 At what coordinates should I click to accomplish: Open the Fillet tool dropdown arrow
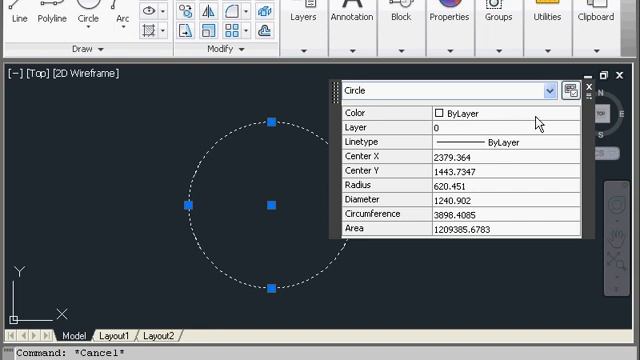point(246,11)
